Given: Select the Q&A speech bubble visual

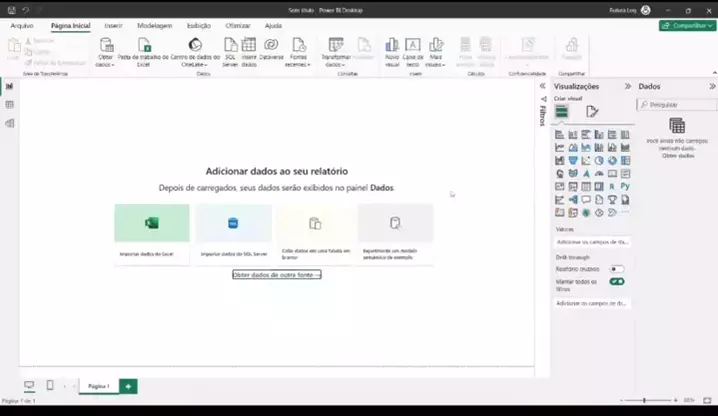Looking at the screenshot, I should pyautogui.click(x=586, y=200).
